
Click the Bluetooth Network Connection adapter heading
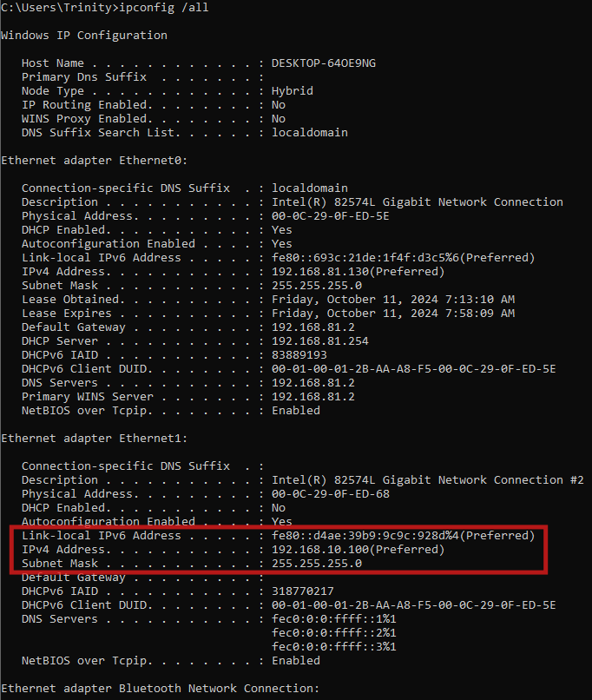161,689
